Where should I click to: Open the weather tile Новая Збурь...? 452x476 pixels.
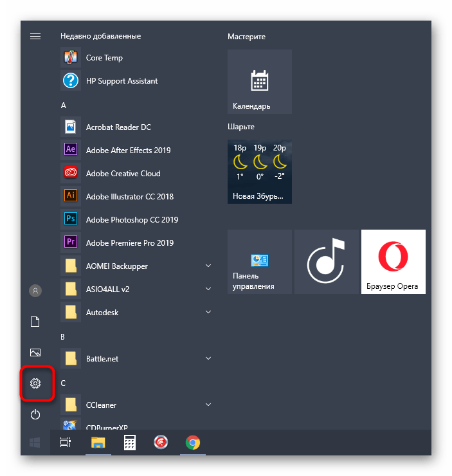[x=260, y=172]
